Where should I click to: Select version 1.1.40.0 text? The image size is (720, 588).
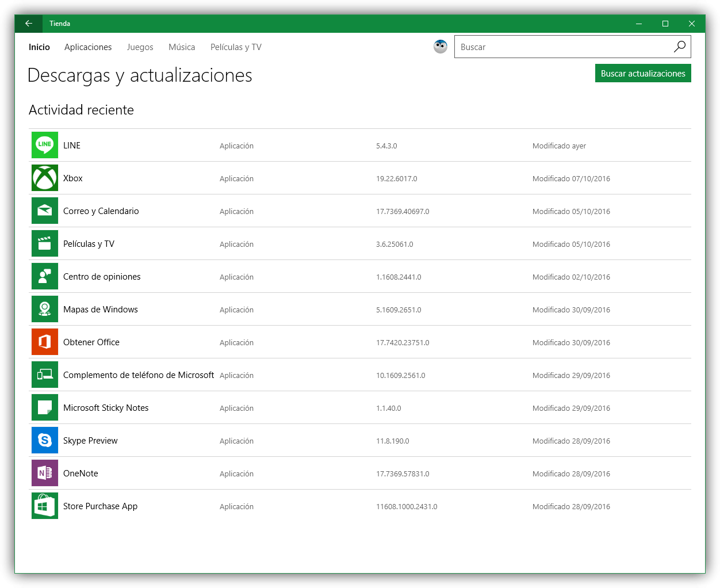tap(389, 408)
